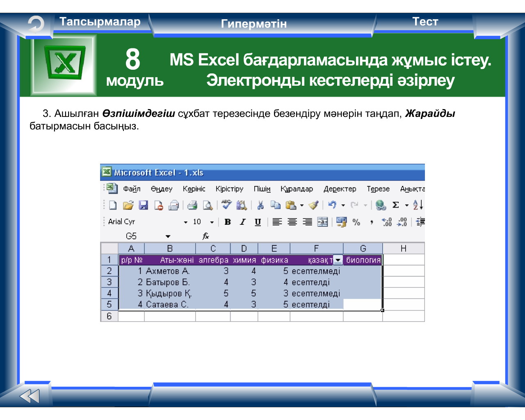The height and width of the screenshot is (420, 525).
Task: Open the Пішім menu
Action: pyautogui.click(x=262, y=189)
